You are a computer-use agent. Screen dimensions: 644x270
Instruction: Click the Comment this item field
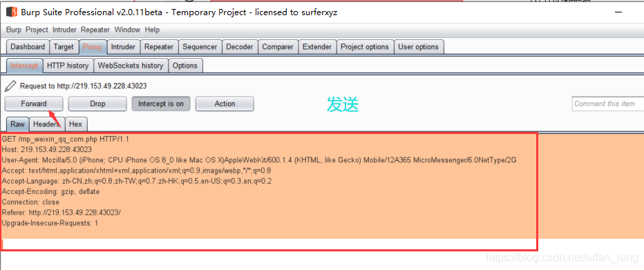[607, 104]
